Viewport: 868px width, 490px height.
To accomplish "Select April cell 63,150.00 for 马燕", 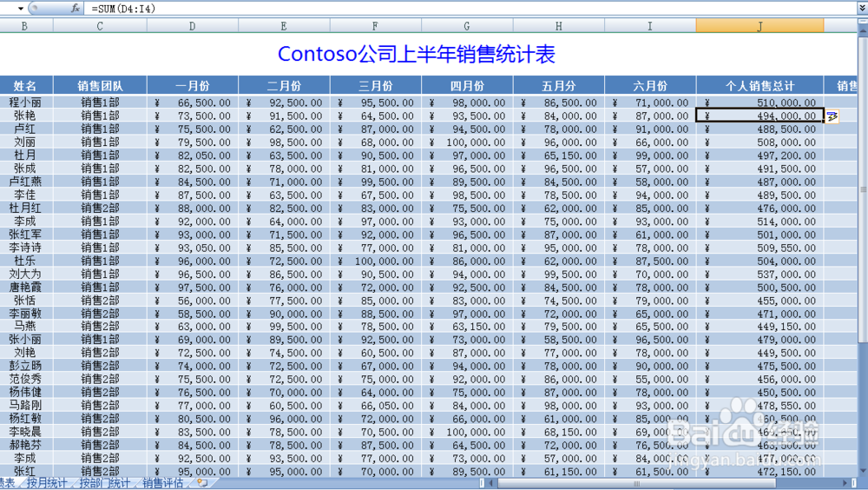I will click(x=467, y=327).
